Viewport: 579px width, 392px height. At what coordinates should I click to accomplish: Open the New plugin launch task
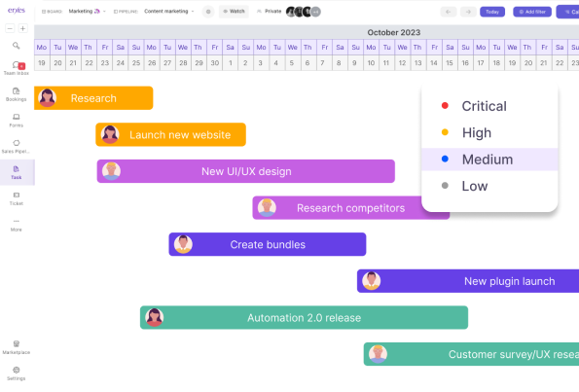point(468,281)
